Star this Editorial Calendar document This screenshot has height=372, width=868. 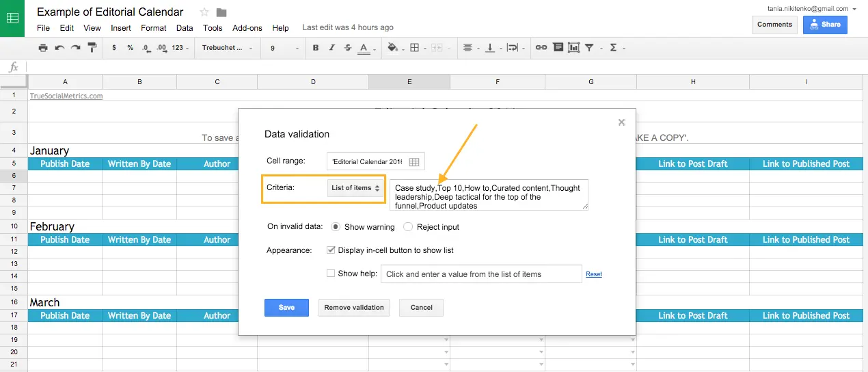tap(204, 12)
